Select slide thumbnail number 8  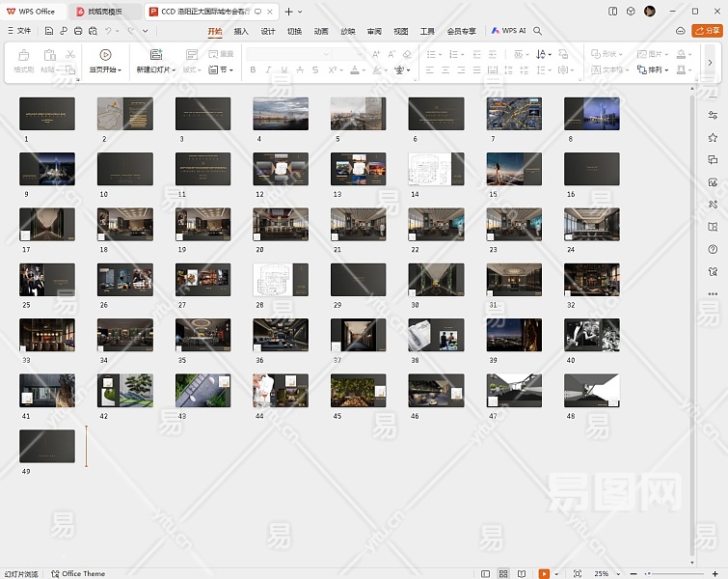(591, 114)
